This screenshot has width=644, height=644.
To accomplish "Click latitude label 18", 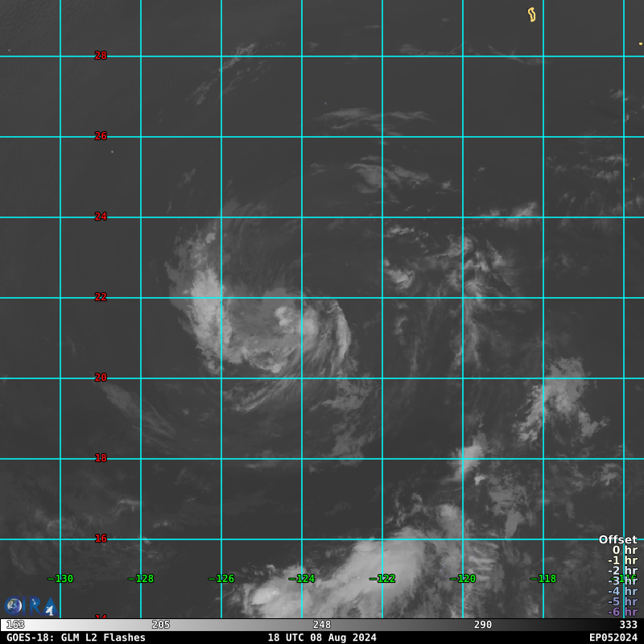I will [x=101, y=458].
